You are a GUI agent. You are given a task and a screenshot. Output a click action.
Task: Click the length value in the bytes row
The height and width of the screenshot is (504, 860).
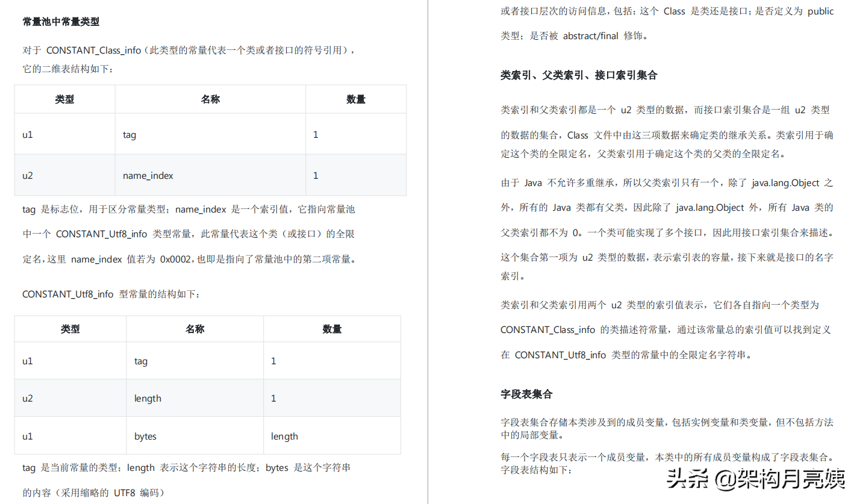pos(284,436)
